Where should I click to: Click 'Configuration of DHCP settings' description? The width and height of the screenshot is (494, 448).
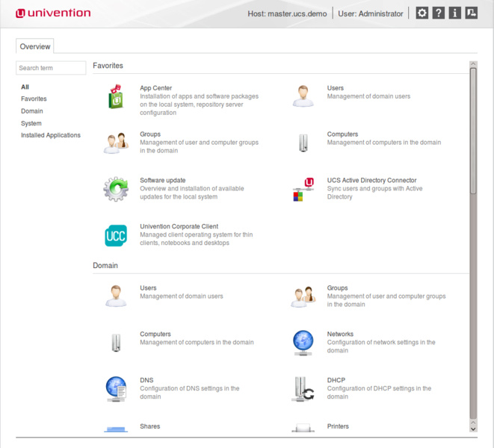[379, 392]
